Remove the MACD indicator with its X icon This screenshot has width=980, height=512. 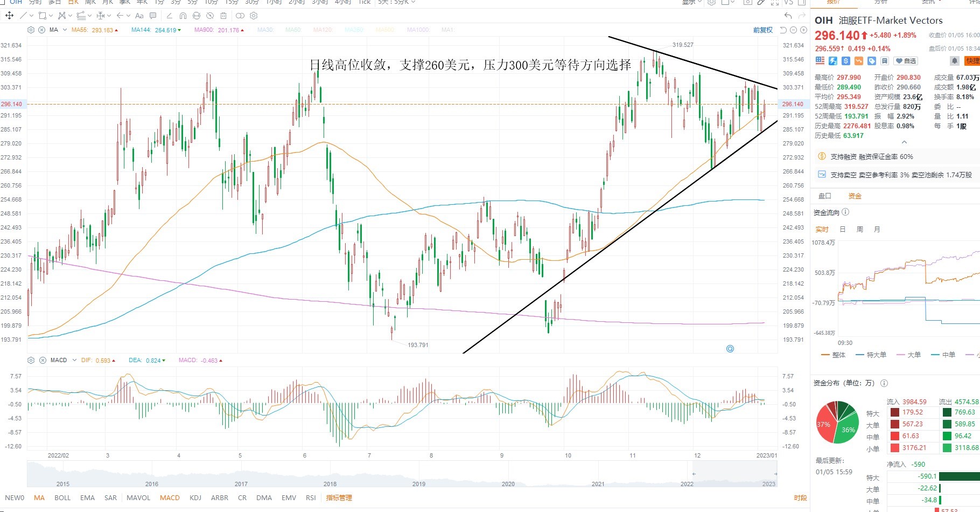[x=43, y=360]
